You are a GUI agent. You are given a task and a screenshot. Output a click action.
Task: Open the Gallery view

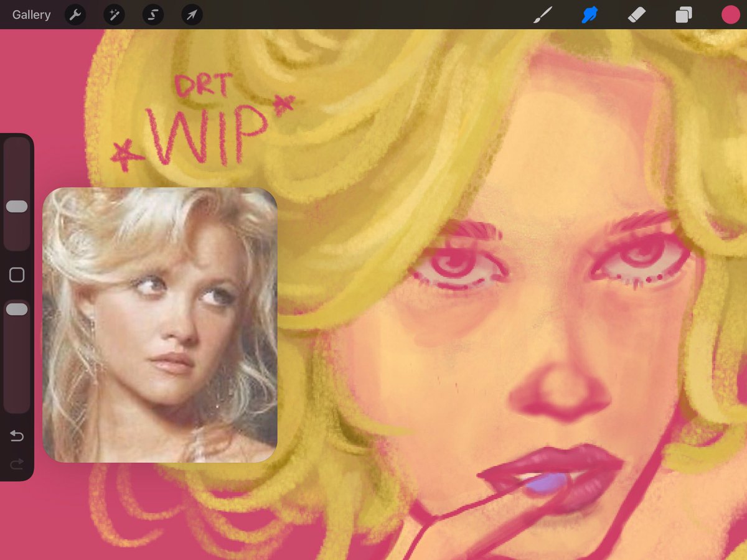[x=31, y=15]
